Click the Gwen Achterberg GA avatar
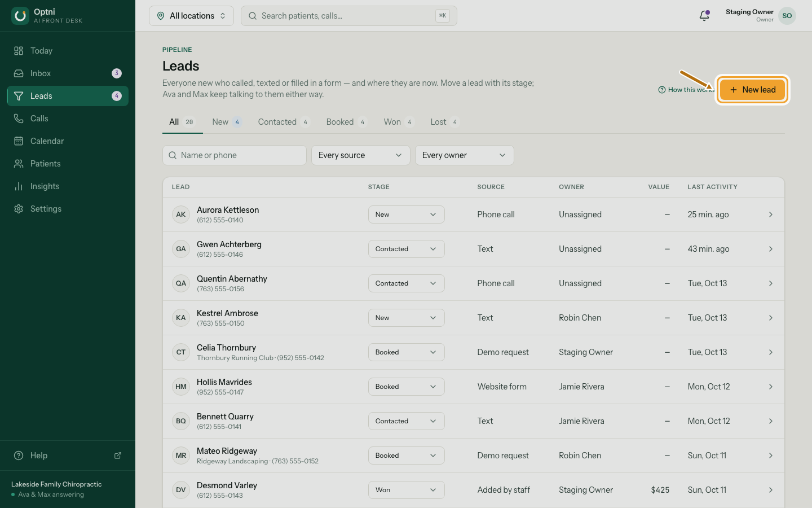 (181, 249)
